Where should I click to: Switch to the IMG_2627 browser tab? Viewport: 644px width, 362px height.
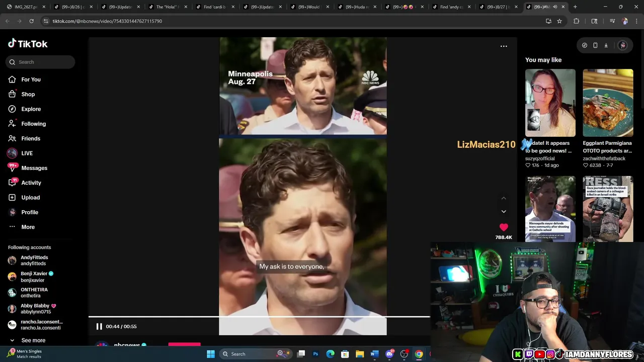26,7
